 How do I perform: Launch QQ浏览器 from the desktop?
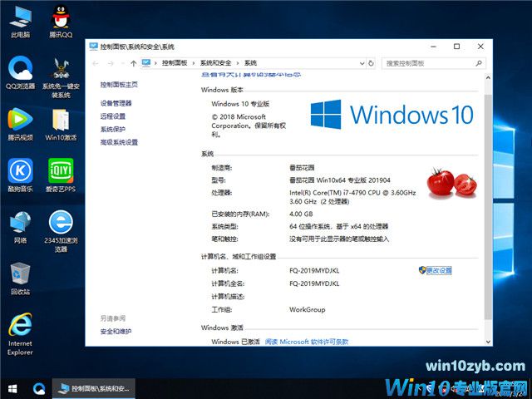click(x=20, y=72)
